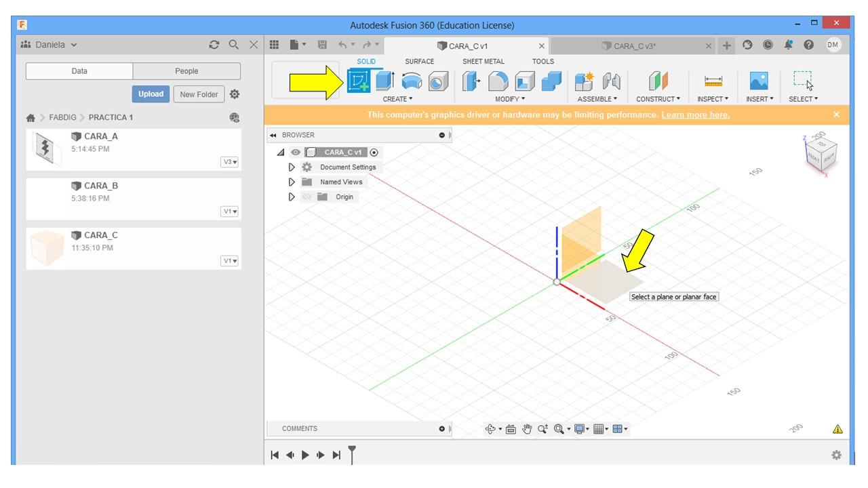Image resolution: width=868 pixels, height=488 pixels.
Task: Select the Shell tool
Action: click(x=525, y=81)
